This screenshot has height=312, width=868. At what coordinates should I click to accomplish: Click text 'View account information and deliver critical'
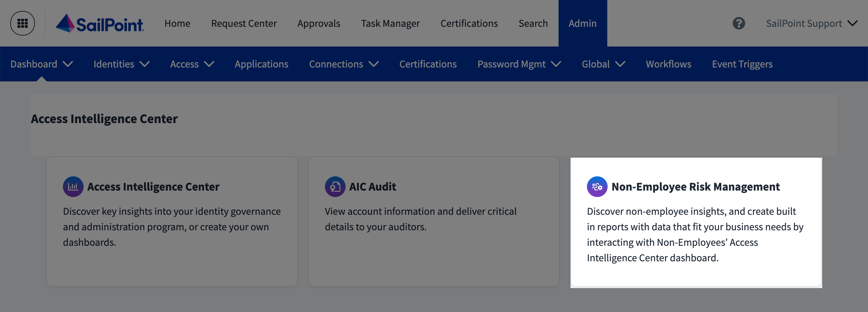pos(420,211)
